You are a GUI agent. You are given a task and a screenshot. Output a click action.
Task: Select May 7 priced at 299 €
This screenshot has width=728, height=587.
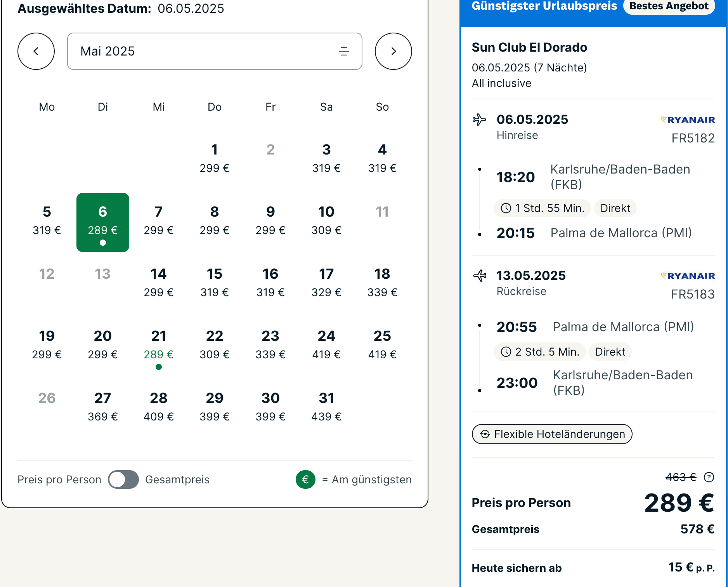(x=159, y=221)
